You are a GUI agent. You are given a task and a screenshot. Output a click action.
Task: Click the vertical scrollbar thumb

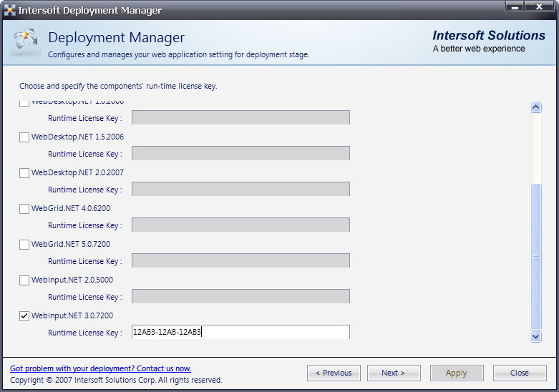point(535,256)
